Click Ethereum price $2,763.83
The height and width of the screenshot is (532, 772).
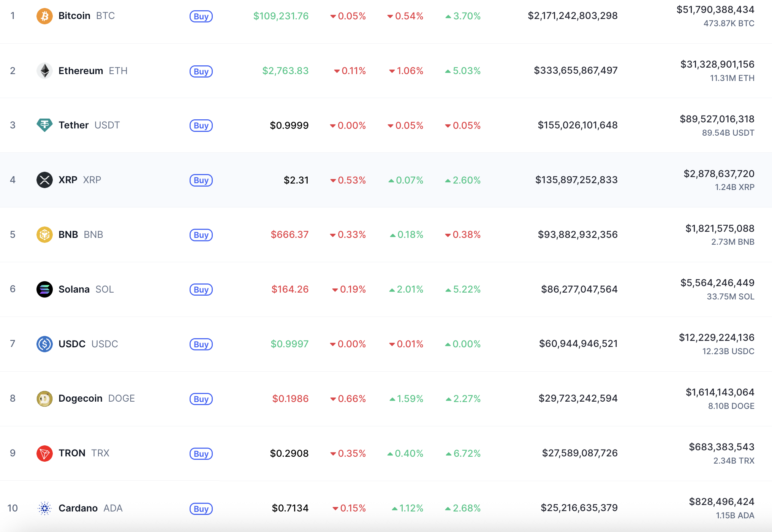[285, 71]
